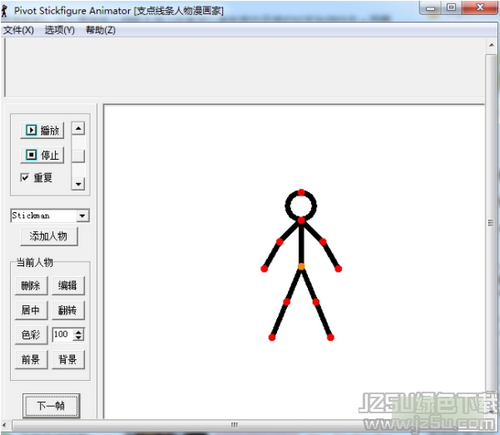Click the horizontal scrollbar thumb
500x435 pixels.
pos(233,425)
